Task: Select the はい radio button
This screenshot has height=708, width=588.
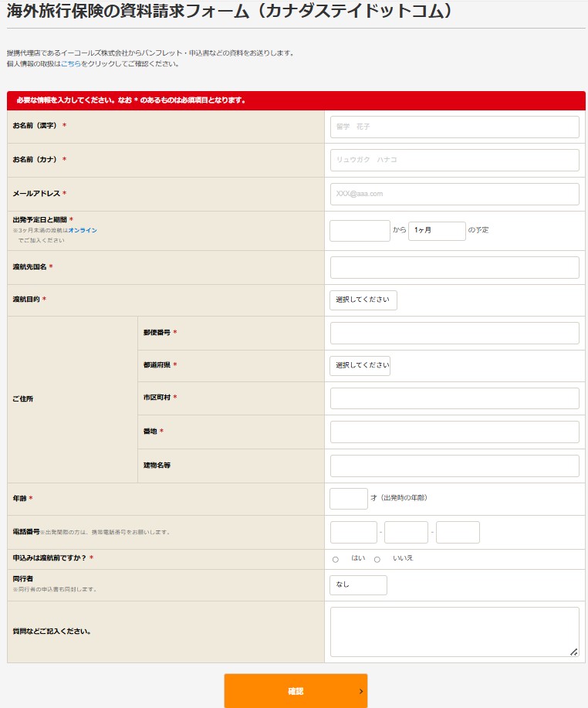Action: pos(336,560)
